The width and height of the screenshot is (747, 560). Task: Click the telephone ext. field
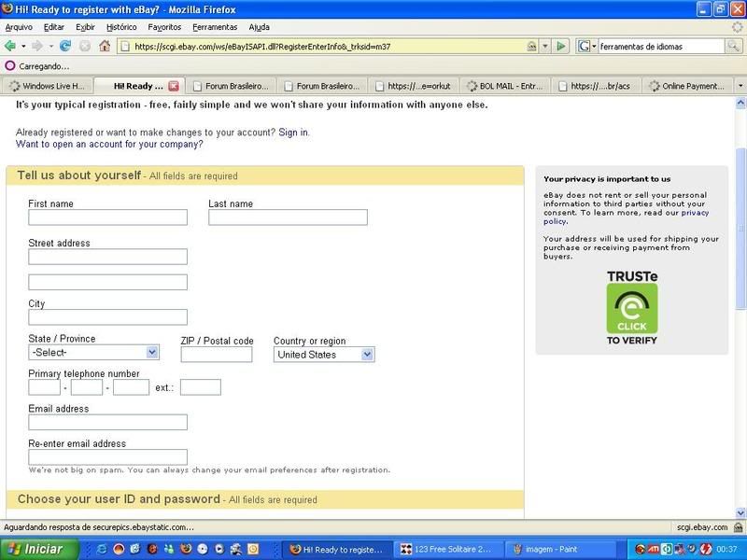pos(201,387)
